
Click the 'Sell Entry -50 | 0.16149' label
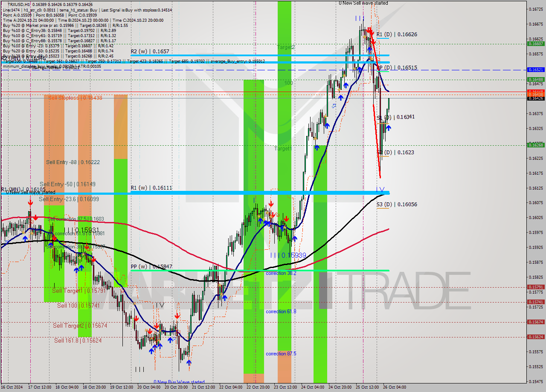(67, 184)
